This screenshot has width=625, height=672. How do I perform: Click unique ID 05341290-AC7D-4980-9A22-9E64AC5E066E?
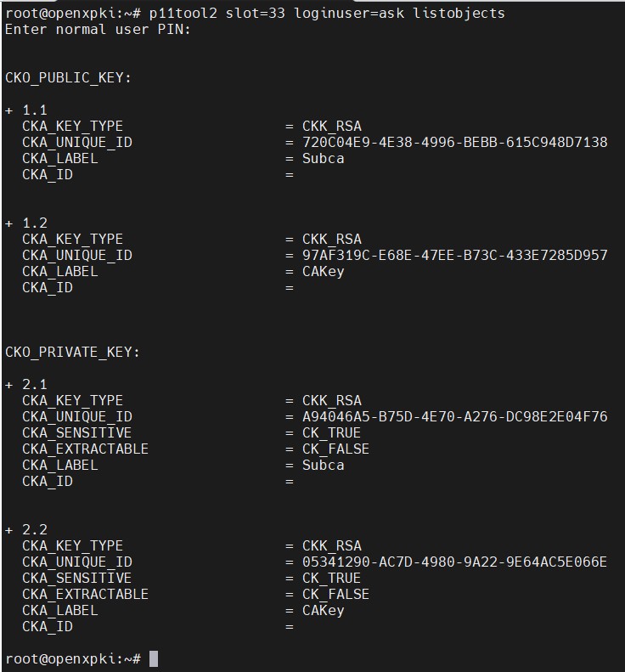tap(455, 562)
